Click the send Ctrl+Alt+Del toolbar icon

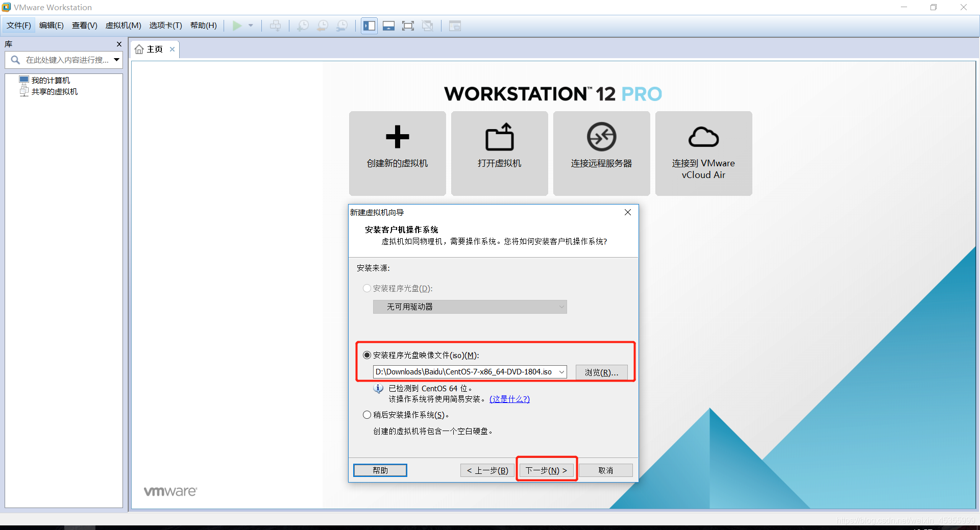[275, 26]
